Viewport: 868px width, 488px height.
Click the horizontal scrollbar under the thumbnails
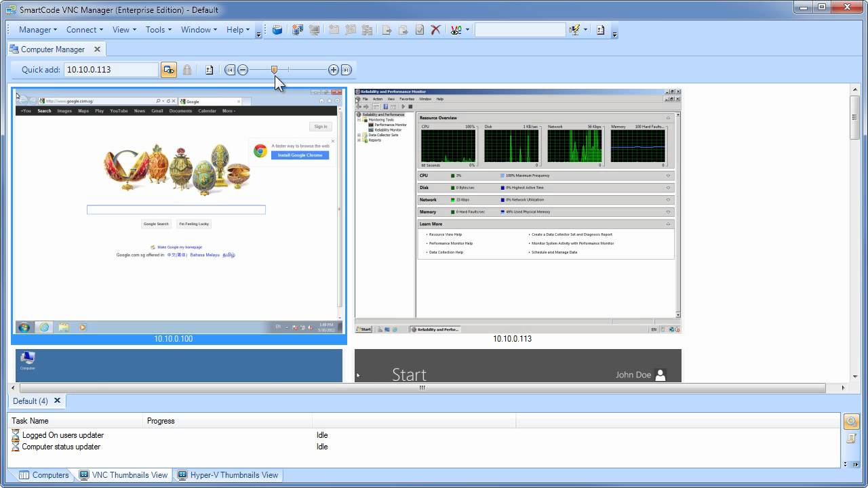[x=423, y=388]
